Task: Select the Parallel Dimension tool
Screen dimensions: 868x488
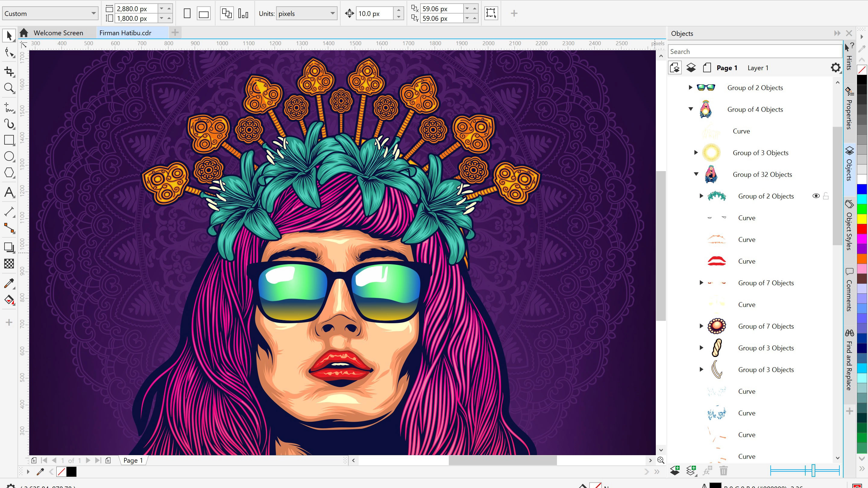Action: click(9, 211)
